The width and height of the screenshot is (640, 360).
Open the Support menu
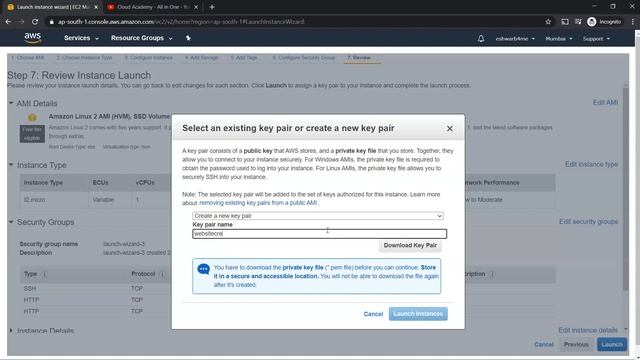(596, 39)
